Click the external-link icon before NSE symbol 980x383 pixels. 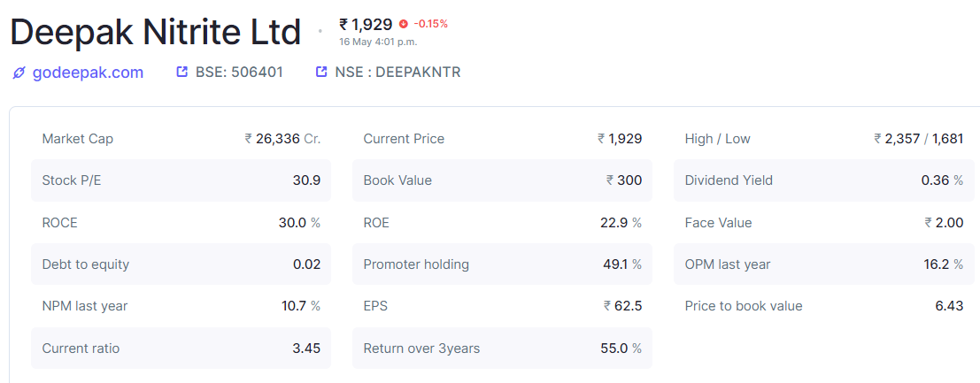321,72
